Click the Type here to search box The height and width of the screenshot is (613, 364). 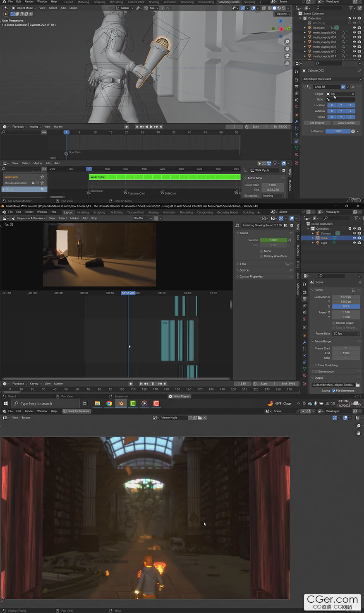(x=45, y=403)
